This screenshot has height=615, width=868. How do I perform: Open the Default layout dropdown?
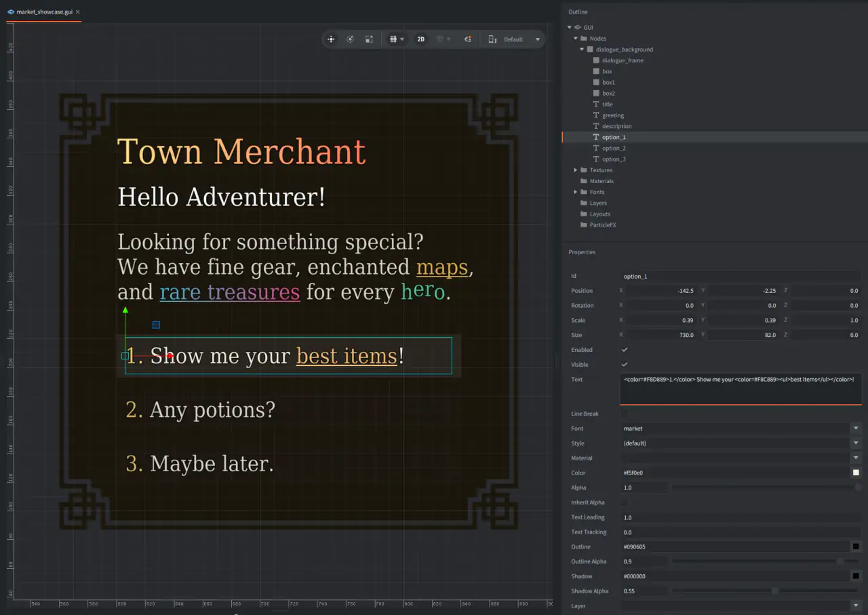click(x=522, y=39)
